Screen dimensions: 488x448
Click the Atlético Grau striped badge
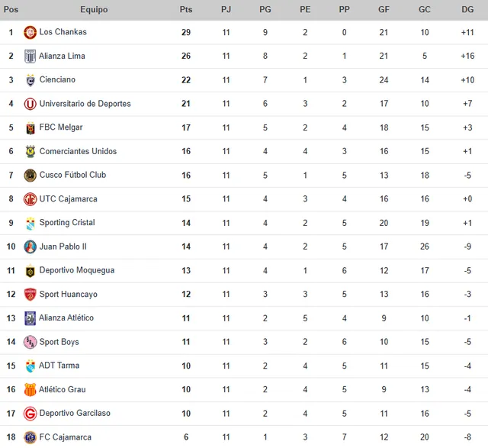(x=30, y=389)
